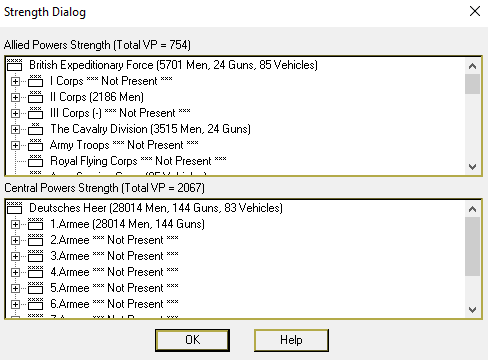Click the 'Strength Dialog' title text

[45, 12]
